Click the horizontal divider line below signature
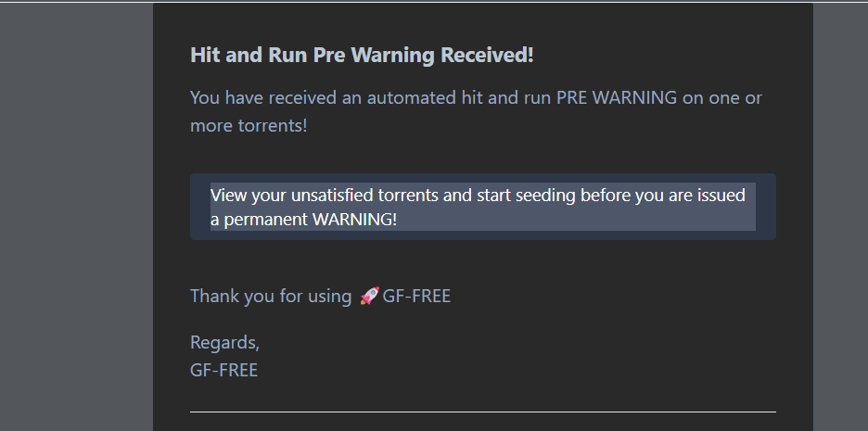Viewport: 868px width, 431px height. pos(482,412)
